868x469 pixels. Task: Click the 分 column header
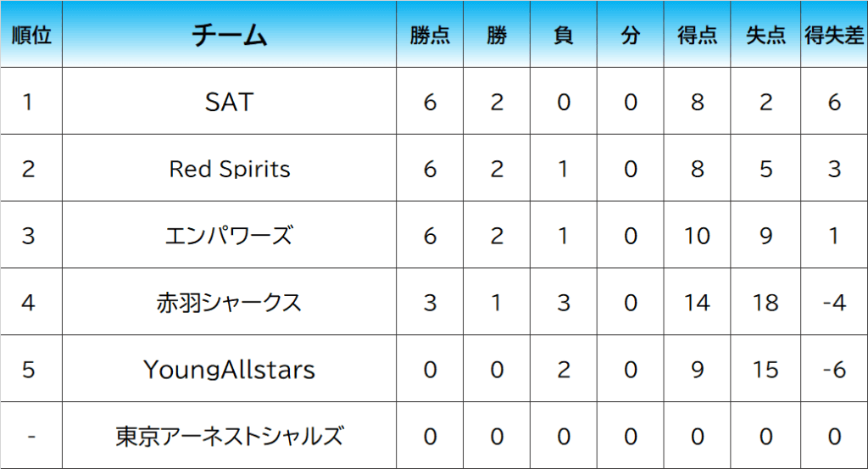(630, 36)
